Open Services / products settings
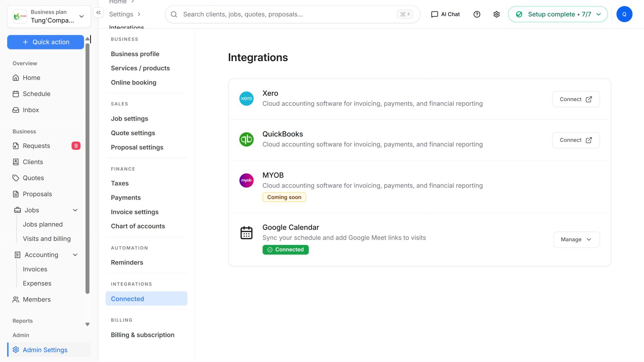Viewport: 644px width, 362px height. click(x=140, y=68)
